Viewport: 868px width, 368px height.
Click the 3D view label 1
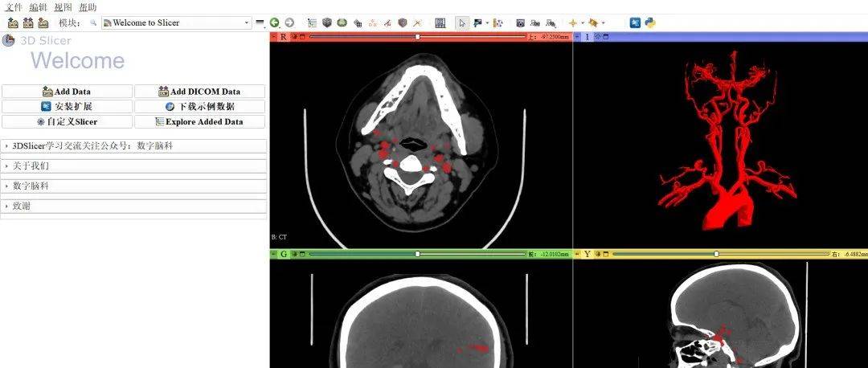click(588, 36)
